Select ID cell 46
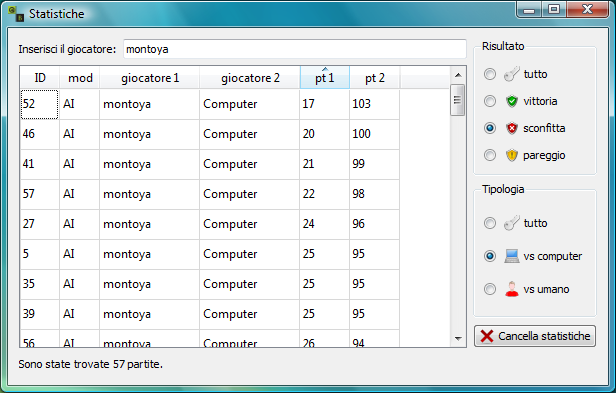This screenshot has width=616, height=393. tap(39, 134)
